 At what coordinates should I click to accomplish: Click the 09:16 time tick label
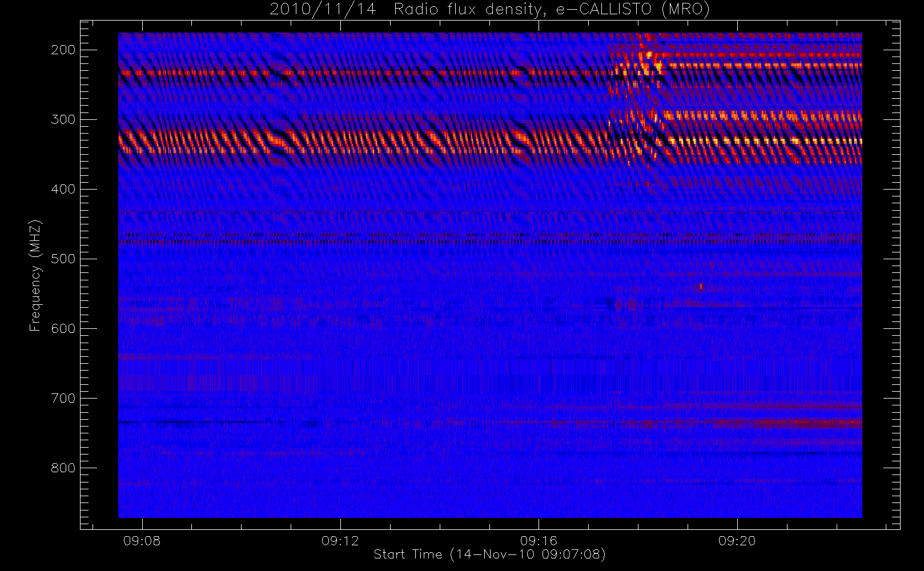(539, 541)
